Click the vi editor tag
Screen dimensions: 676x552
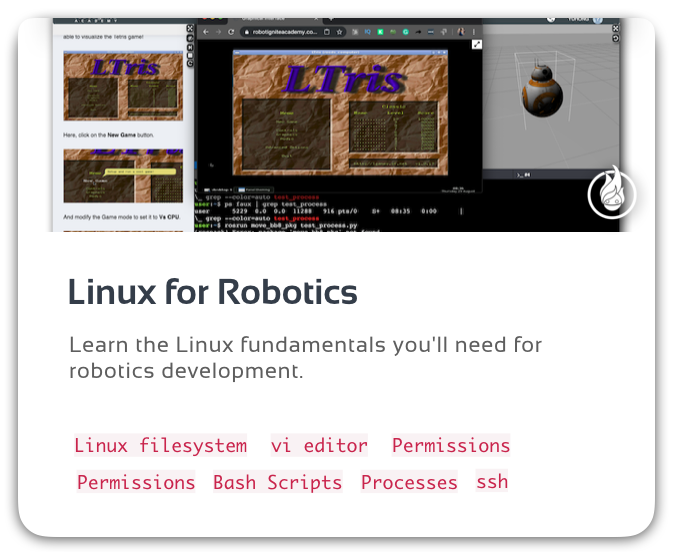tap(319, 445)
